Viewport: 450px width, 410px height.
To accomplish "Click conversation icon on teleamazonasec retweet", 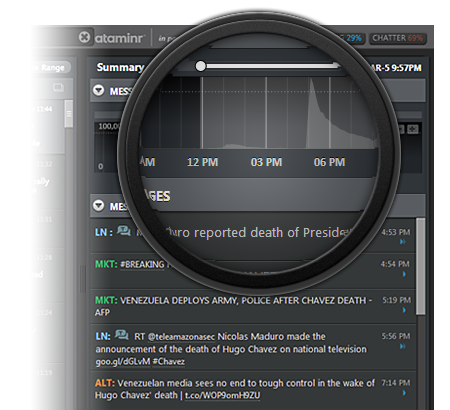I will click(122, 334).
